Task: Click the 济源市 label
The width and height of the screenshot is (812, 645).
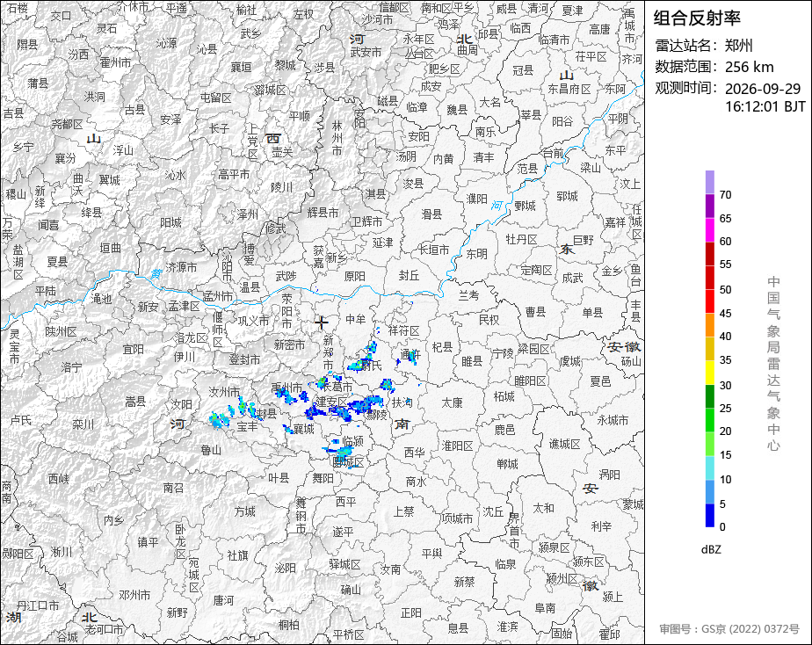Action: coord(181,267)
